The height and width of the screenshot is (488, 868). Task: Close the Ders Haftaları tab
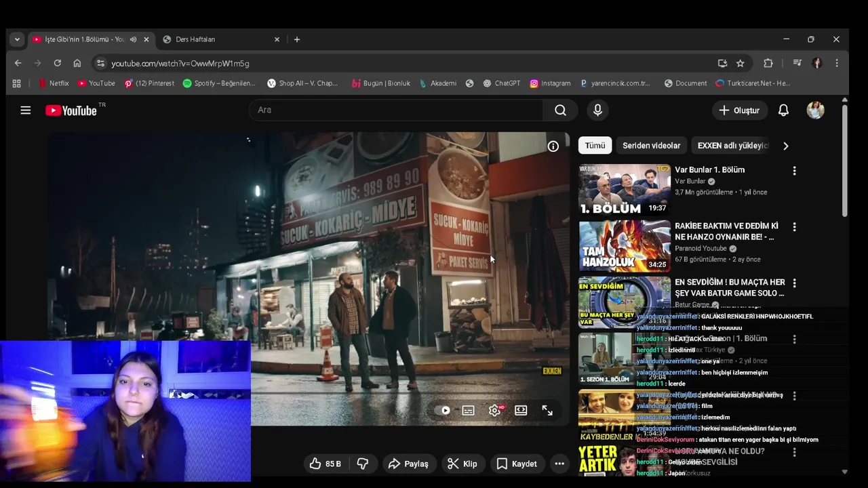point(277,39)
